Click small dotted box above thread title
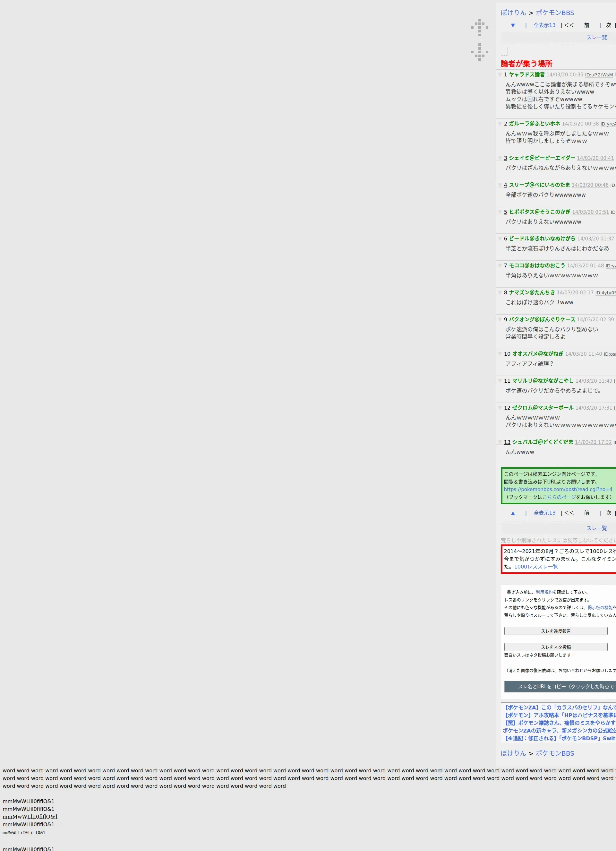616x851 pixels. click(x=504, y=51)
